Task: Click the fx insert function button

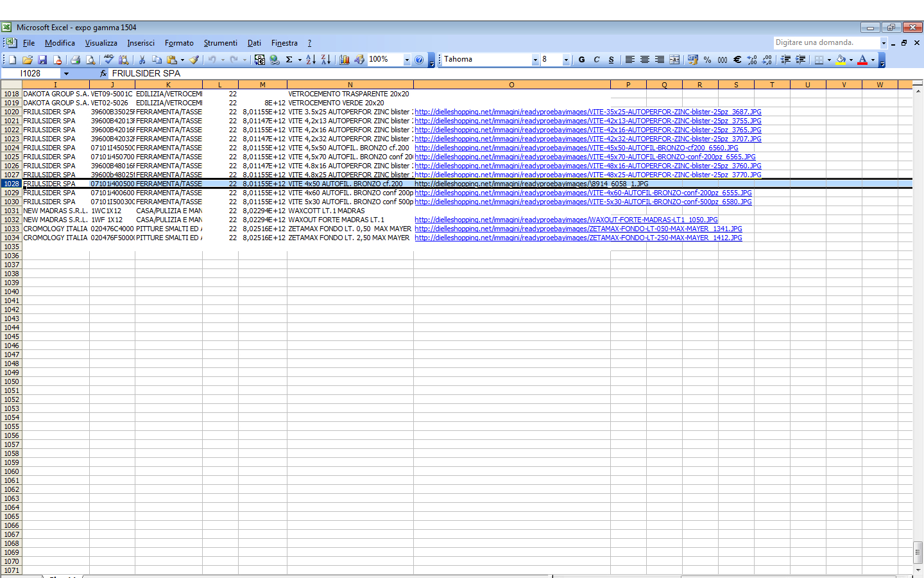Action: [103, 73]
